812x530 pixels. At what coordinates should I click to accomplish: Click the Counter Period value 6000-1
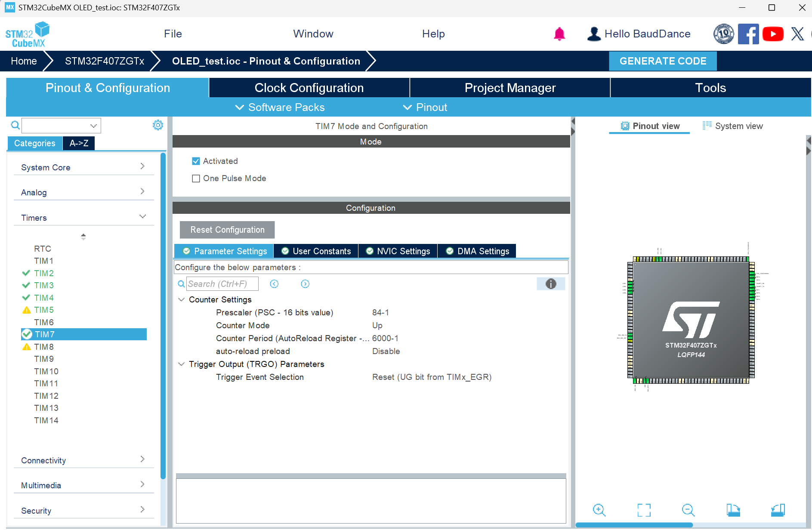click(x=385, y=338)
